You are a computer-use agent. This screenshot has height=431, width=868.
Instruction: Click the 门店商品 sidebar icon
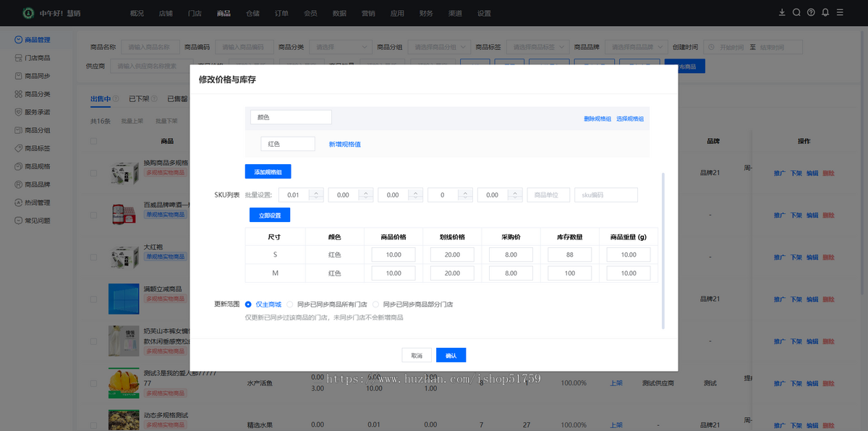pyautogui.click(x=19, y=58)
